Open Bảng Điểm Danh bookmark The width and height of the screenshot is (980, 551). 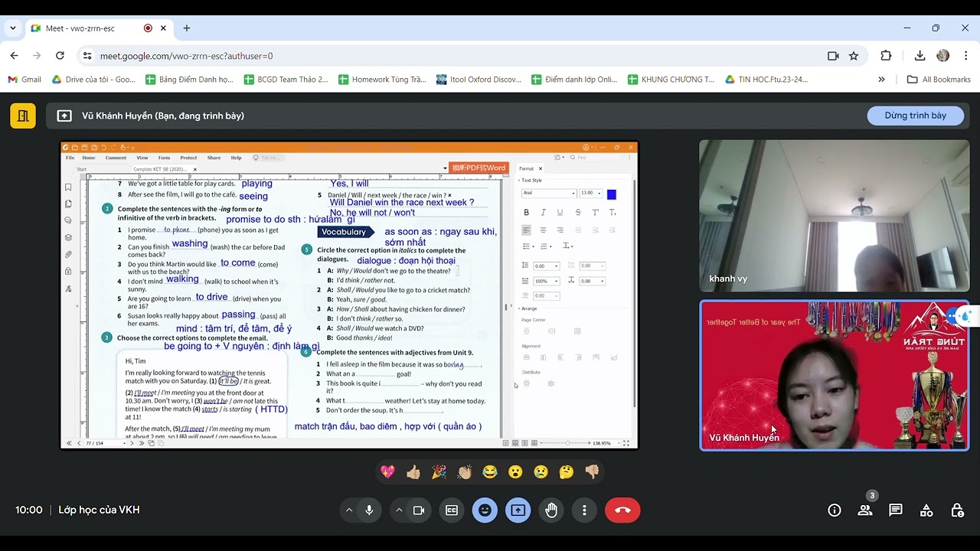tap(189, 79)
